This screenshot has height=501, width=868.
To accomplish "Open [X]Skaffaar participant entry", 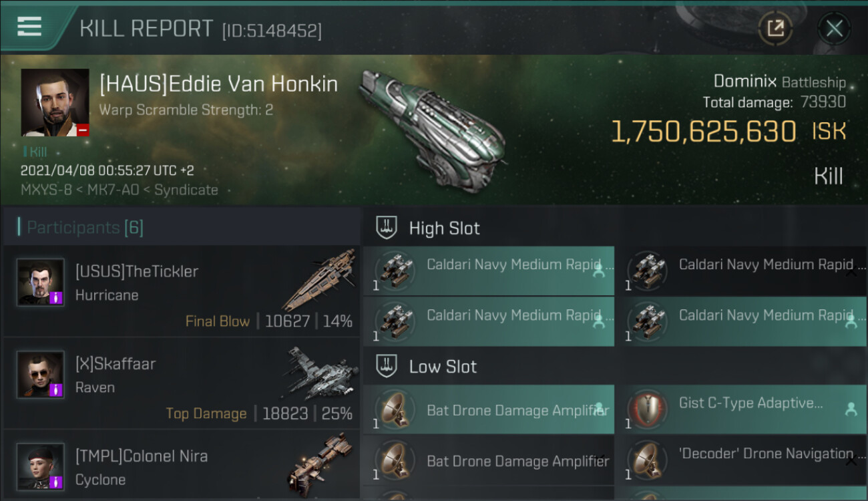I will (181, 383).
